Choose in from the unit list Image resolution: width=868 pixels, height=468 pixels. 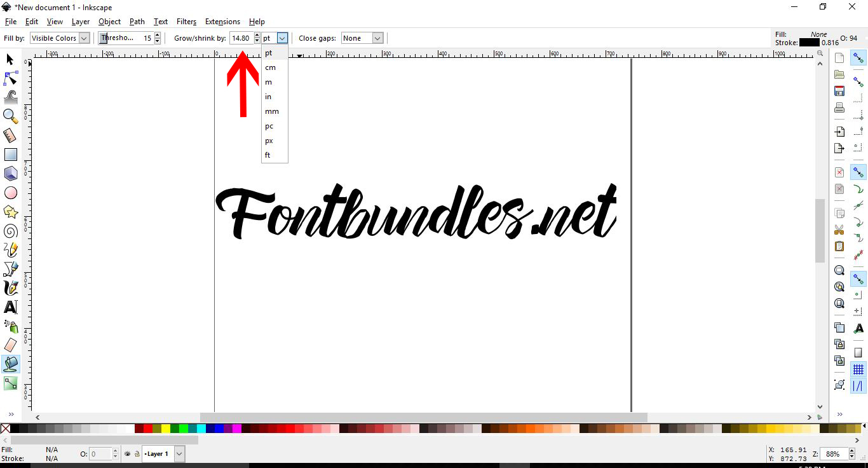pyautogui.click(x=275, y=97)
